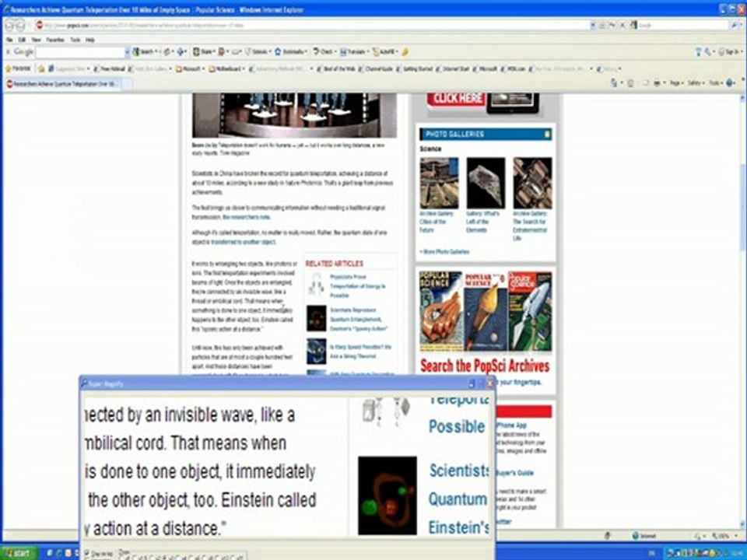Click the Add to Favorites Bar star icon
The width and height of the screenshot is (747, 560).
41,68
